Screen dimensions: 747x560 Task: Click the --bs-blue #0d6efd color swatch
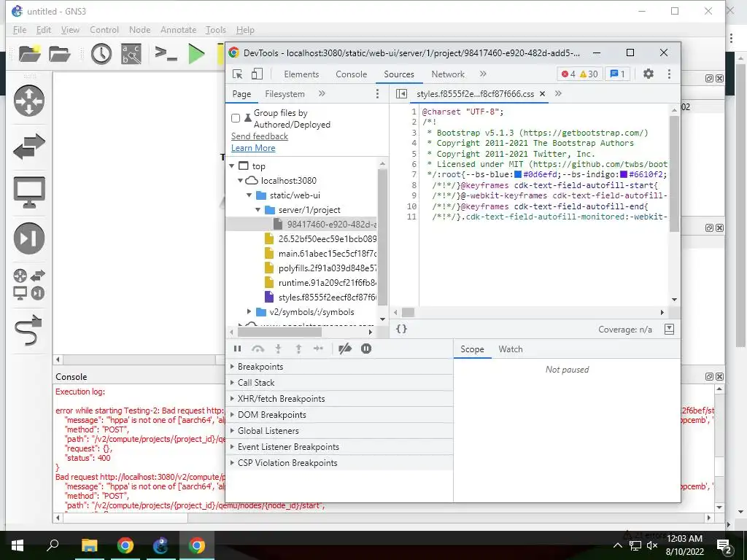[518, 174]
